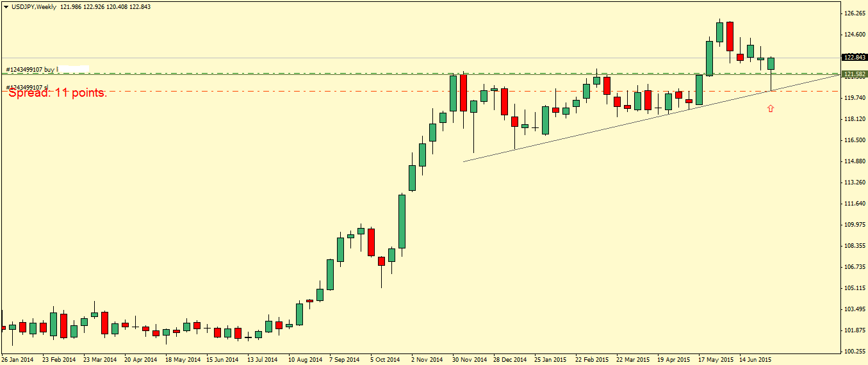Click the 7 Sep 2014 date label
The width and height of the screenshot is (868, 365).
click(345, 360)
